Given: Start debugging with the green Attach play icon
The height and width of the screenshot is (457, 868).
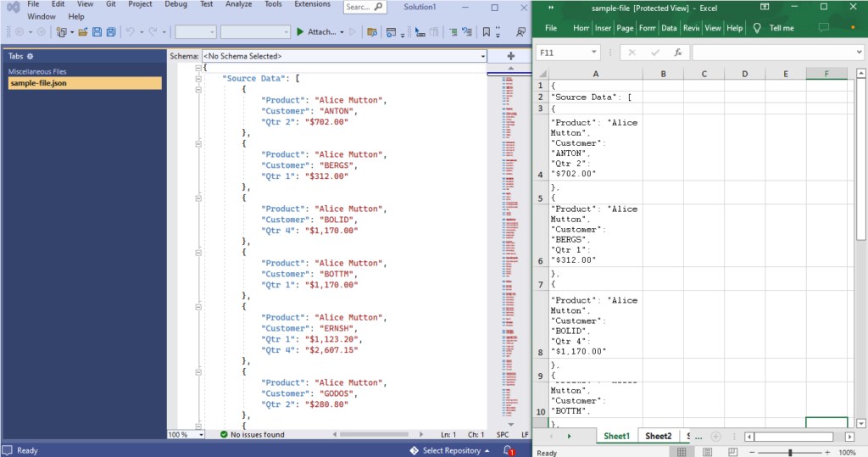Looking at the screenshot, I should pos(300,32).
